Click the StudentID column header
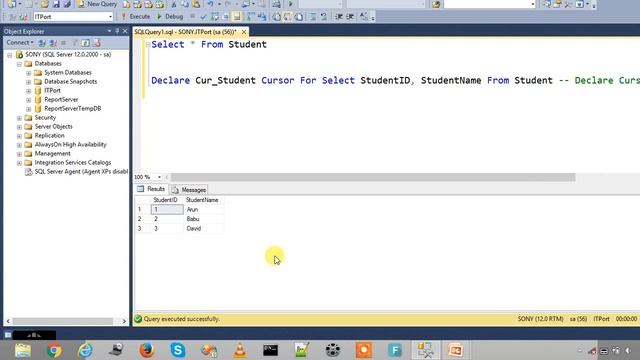Screen dimensions: 640x360 click(x=165, y=200)
